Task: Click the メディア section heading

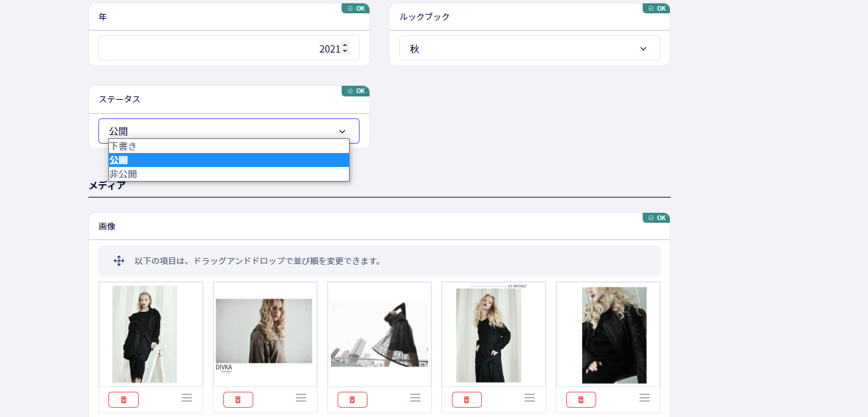Action: (107, 186)
